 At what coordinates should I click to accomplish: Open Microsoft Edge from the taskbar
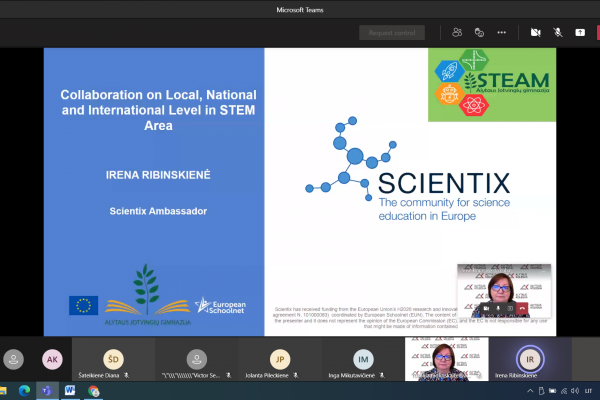(x=24, y=391)
